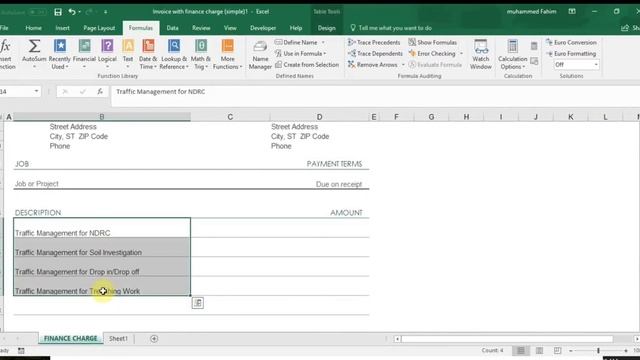Open the Home ribbon tab
This screenshot has width=640, height=360.
coord(33,28)
